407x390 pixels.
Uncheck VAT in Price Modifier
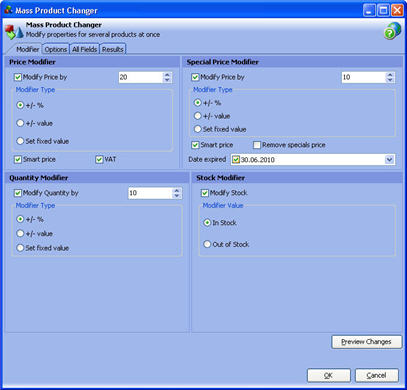(x=99, y=159)
